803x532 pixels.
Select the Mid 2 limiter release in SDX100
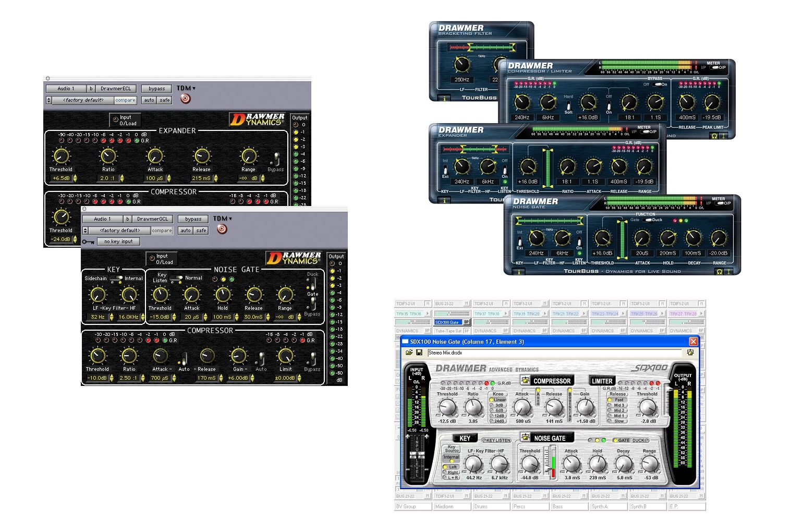coord(617,410)
